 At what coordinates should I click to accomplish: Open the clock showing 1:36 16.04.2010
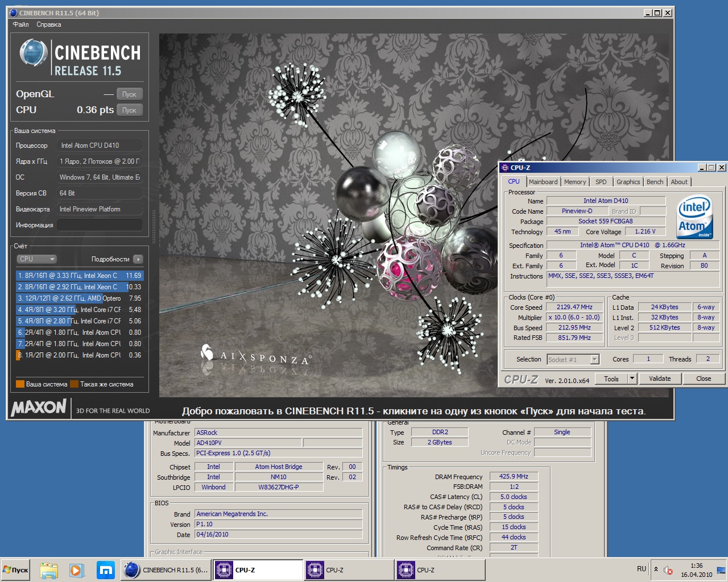(x=696, y=570)
